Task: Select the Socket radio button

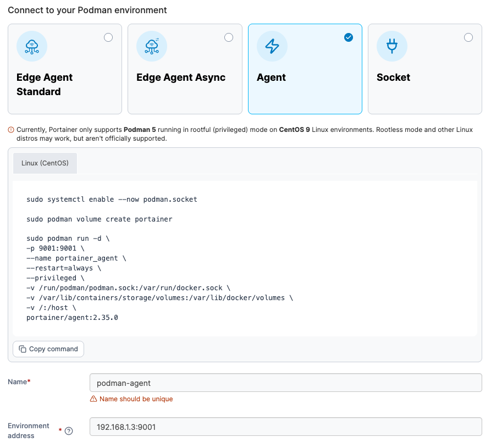Action: (x=468, y=37)
